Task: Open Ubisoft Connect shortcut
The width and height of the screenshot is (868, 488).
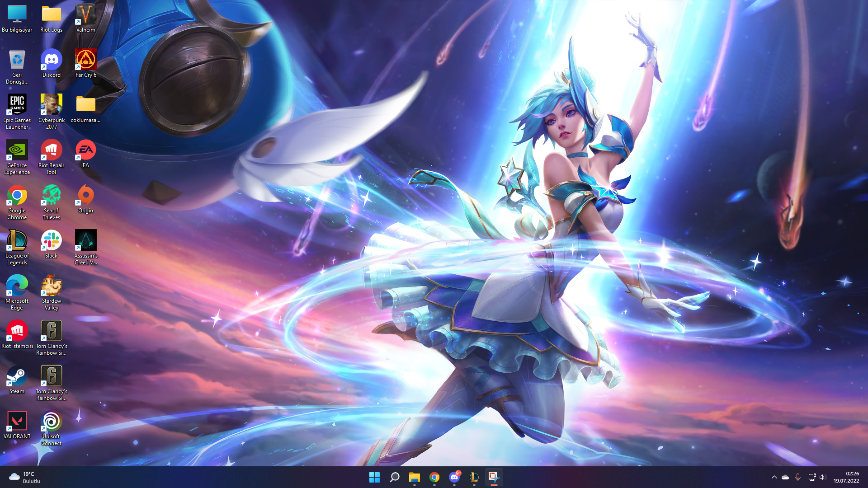Action: click(52, 428)
